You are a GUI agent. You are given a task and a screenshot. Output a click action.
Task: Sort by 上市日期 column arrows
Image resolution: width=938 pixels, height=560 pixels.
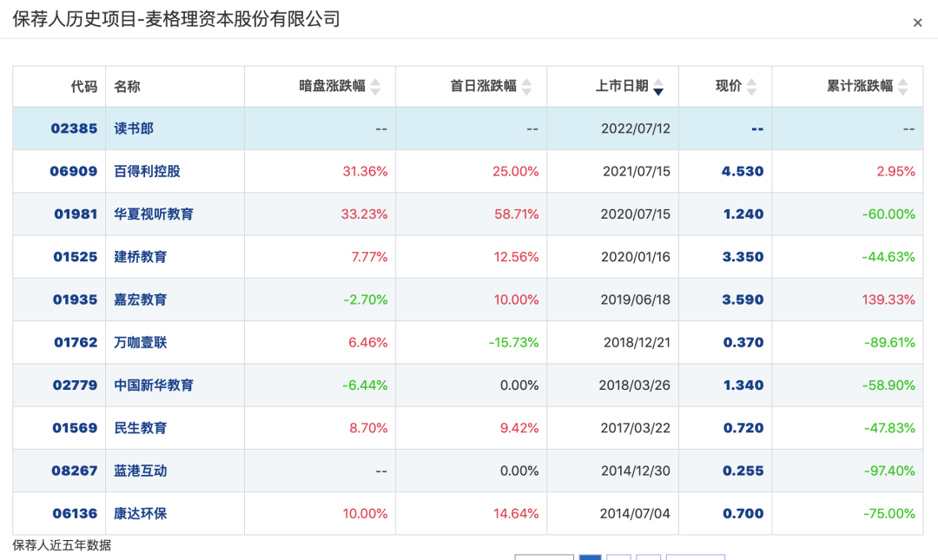(658, 87)
